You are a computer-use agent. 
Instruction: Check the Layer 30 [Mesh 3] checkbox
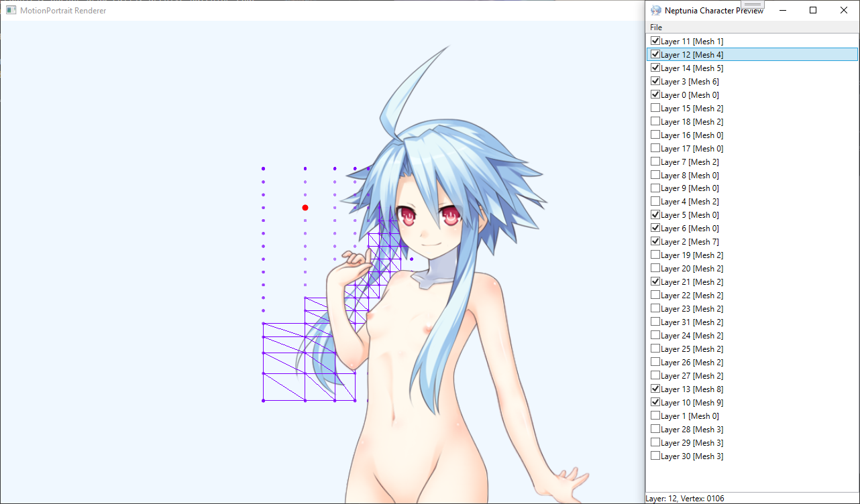click(x=655, y=456)
